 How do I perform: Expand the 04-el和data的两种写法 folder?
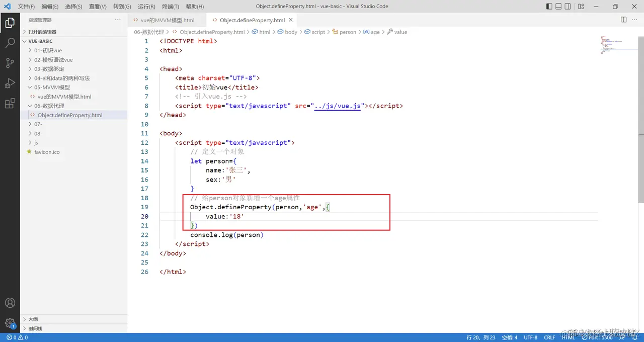coord(73,78)
